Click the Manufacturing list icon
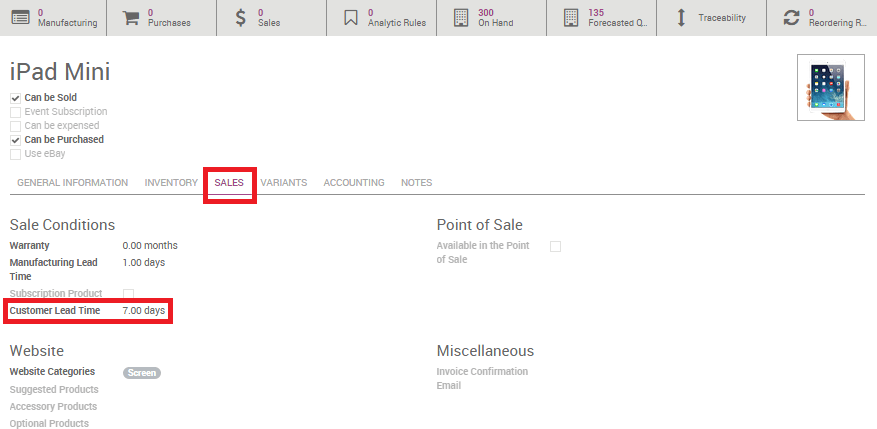The image size is (877, 429). coord(20,18)
